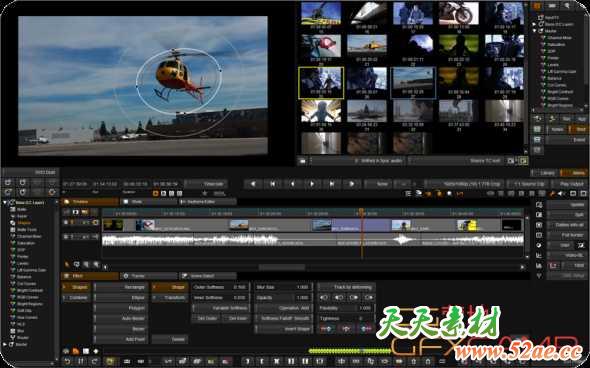
Task: Step one frame forward
Action: click(312, 184)
